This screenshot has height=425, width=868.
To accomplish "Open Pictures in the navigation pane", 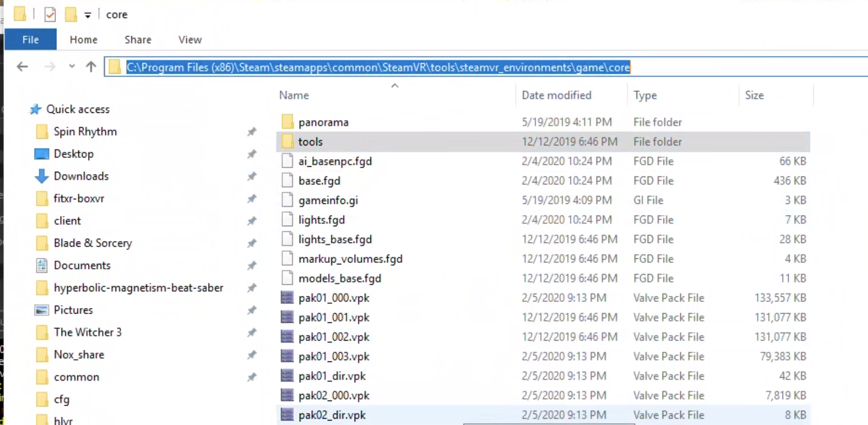I will pyautogui.click(x=73, y=310).
